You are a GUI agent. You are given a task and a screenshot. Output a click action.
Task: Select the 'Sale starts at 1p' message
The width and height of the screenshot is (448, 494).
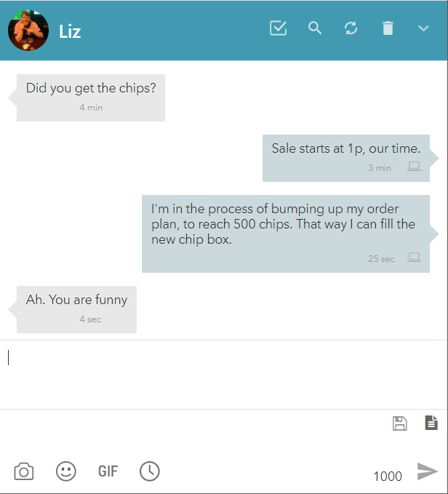click(346, 158)
